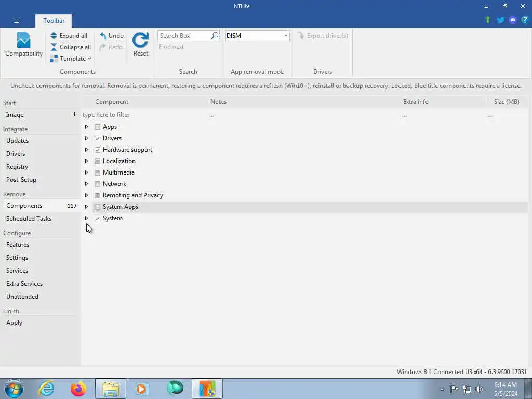
Task: Open the Windows Start orb
Action: pyautogui.click(x=14, y=389)
